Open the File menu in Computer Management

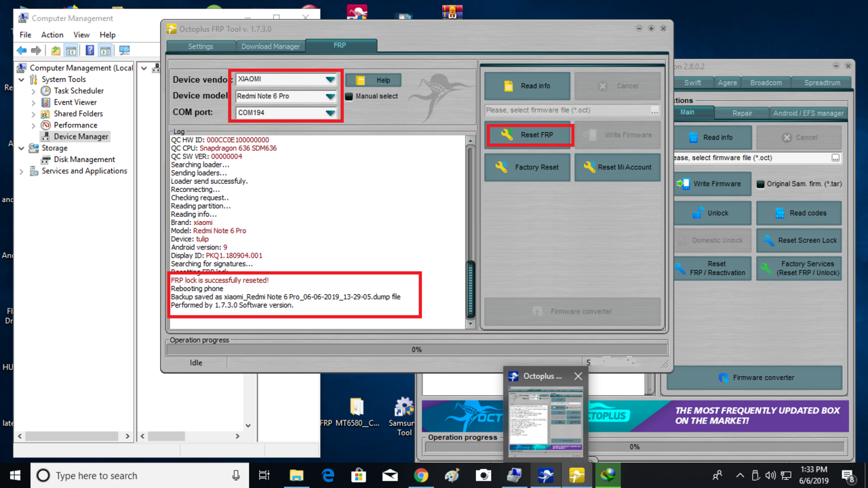pos(25,35)
